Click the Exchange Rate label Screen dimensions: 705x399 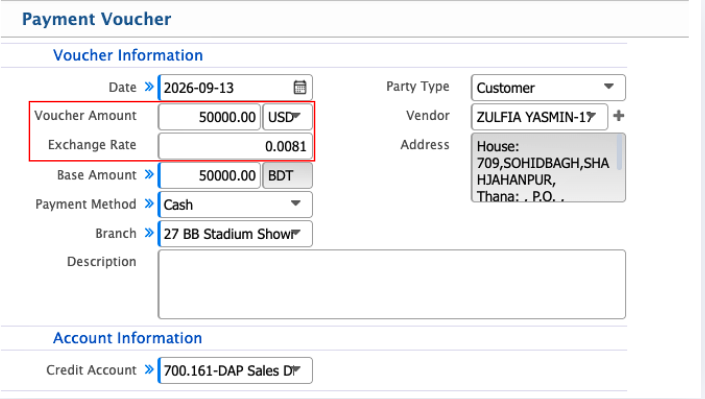pos(92,145)
